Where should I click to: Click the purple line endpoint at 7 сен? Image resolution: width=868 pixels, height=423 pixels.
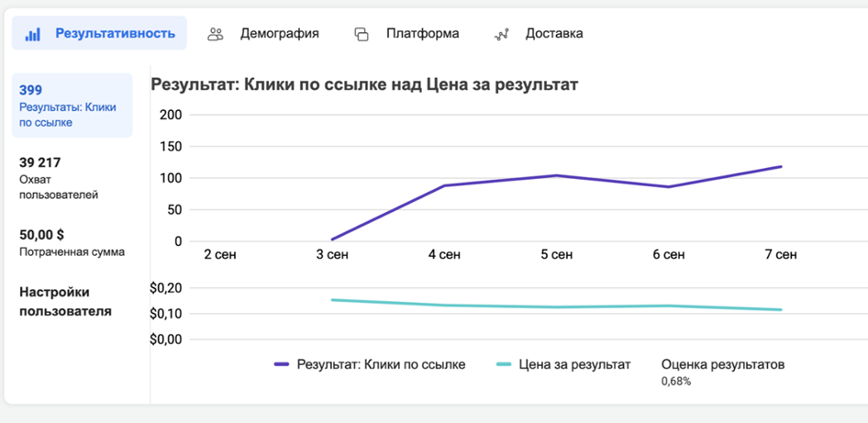coord(781,166)
